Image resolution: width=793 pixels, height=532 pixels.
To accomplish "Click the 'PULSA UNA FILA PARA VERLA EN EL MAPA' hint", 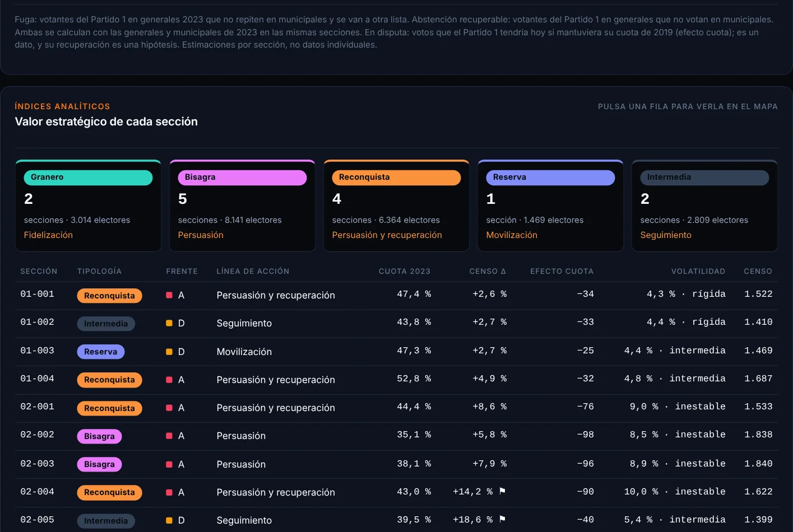I will click(688, 106).
